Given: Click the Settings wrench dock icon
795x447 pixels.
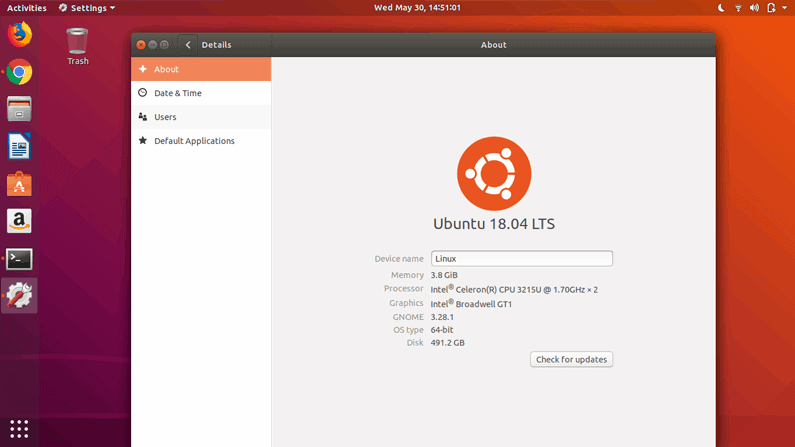Looking at the screenshot, I should [19, 295].
